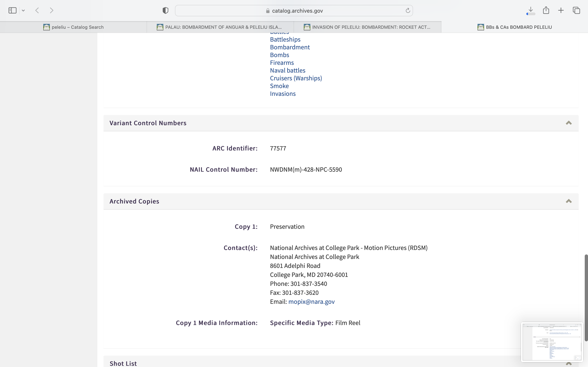Image resolution: width=588 pixels, height=367 pixels.
Task: Toggle the Safari sidebar icon
Action: [x=12, y=10]
